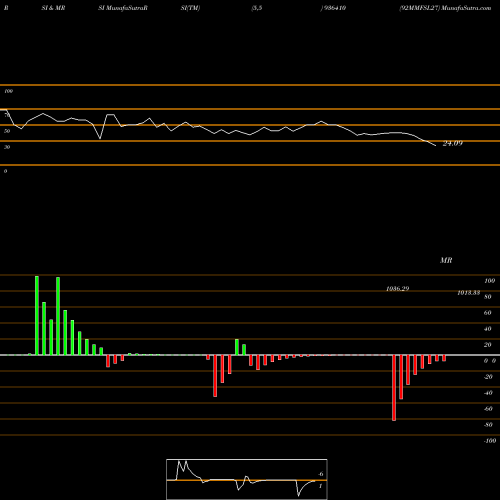The width and height of the screenshot is (500, 500).
Task: Click the '-6' label in the mini chart
Action: (320, 474)
